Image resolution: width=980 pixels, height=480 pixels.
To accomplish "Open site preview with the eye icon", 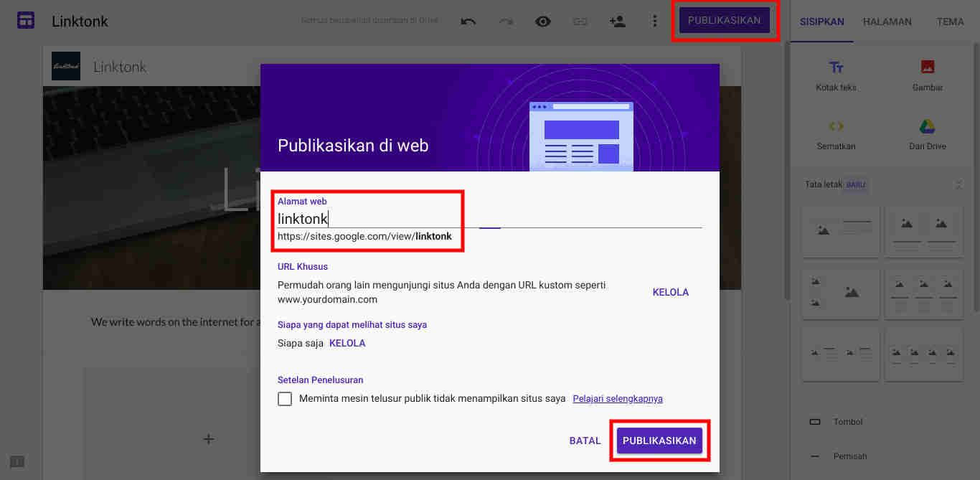I will 543,22.
